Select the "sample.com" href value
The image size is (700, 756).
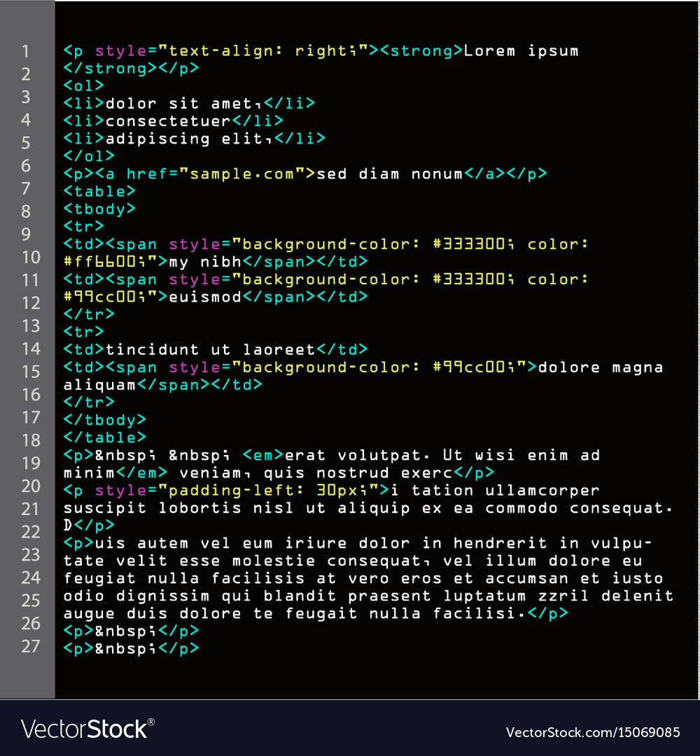[242, 174]
